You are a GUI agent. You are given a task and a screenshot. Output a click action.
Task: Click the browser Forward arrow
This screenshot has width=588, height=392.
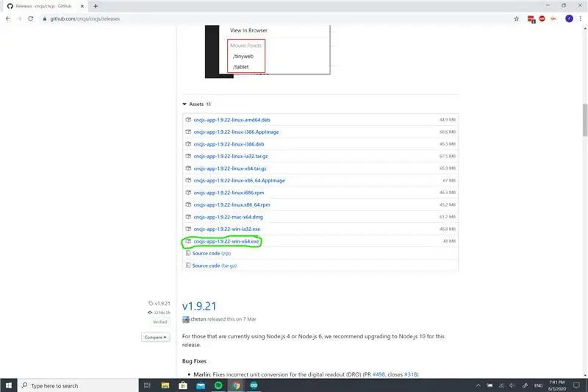[19, 18]
